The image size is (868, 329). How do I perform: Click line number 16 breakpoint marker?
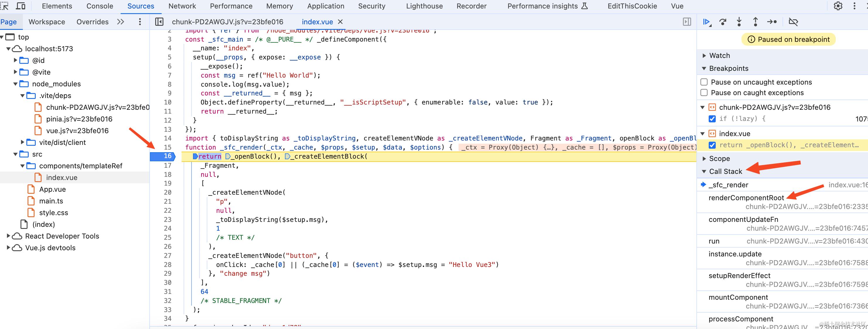pyautogui.click(x=168, y=156)
